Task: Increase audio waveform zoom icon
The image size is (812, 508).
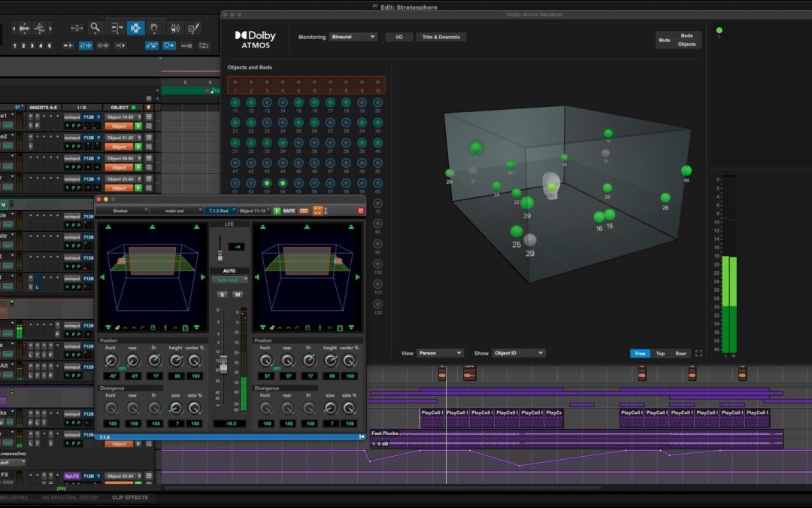Action: coord(24,28)
